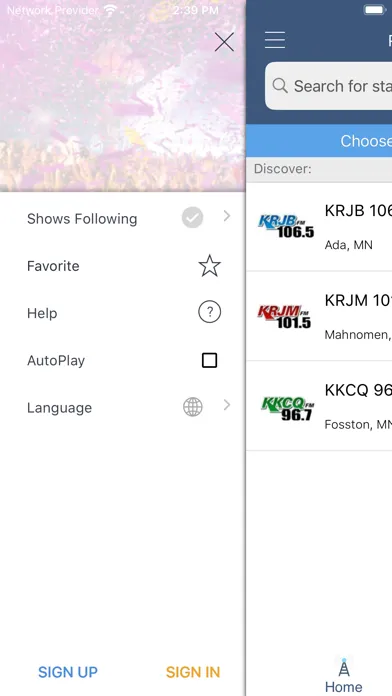Close the side menu with the X icon
The width and height of the screenshot is (392, 696).
224,42
